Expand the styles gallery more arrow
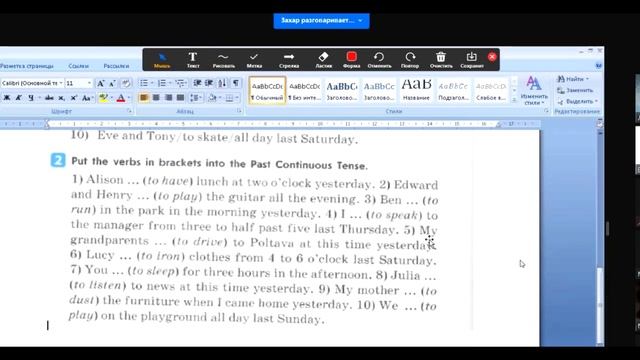The width and height of the screenshot is (640, 360). (514, 100)
